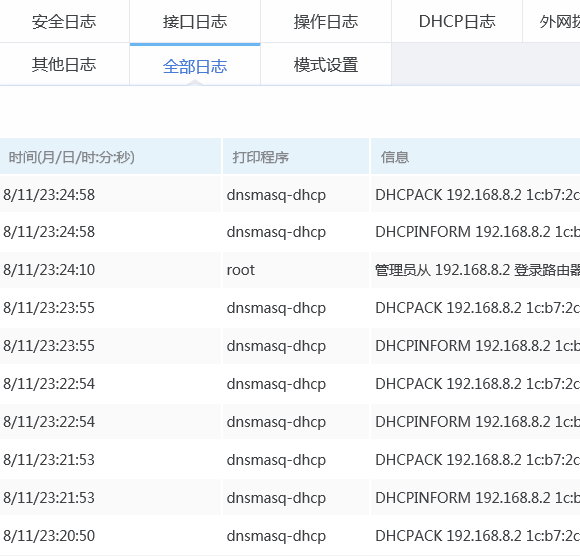The width and height of the screenshot is (580, 557).
Task: Select timestamp of DHCPACK row at 23:23:55
Action: click(49, 307)
